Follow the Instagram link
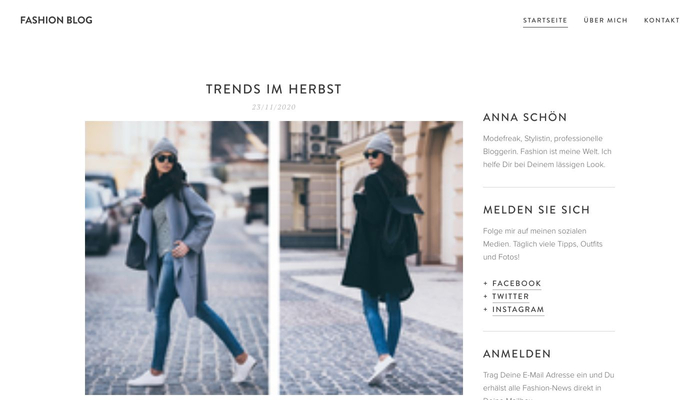Viewport: 700px width, 400px height. [518, 309]
